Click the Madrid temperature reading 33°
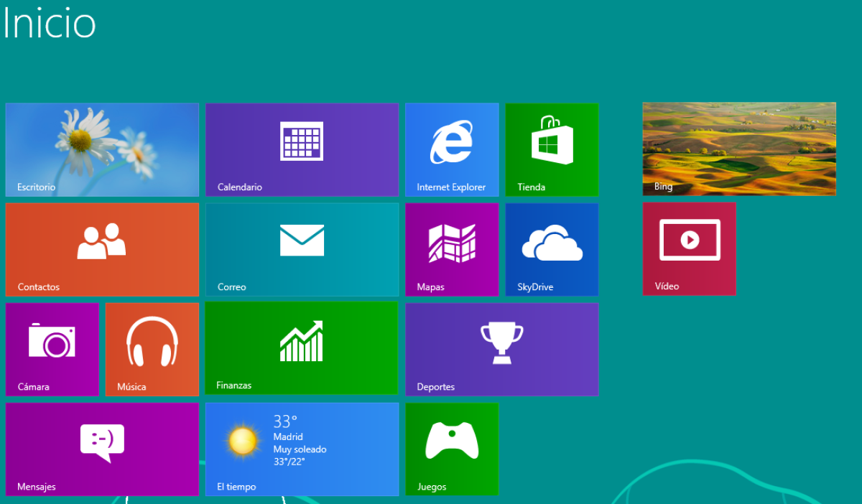This screenshot has width=862, height=504. pos(285,421)
